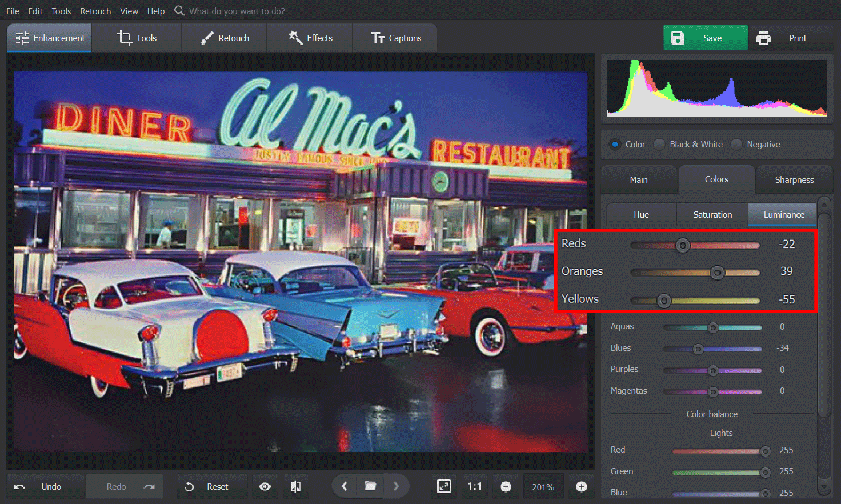Screen dimensions: 841x504
Task: Switch to the Effects tab
Action: pos(310,38)
